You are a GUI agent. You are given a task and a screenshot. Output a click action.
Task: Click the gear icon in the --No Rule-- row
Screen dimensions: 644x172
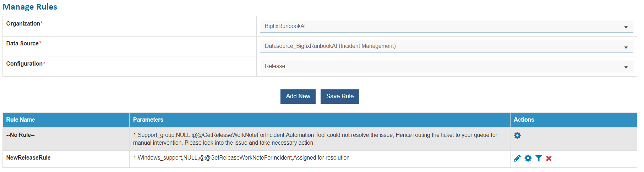(517, 135)
